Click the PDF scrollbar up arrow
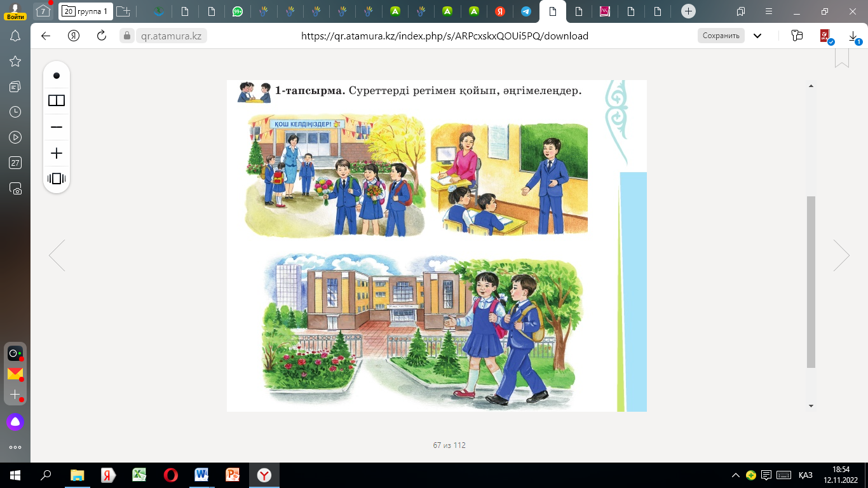Screen dimensions: 868x488 click(811, 86)
